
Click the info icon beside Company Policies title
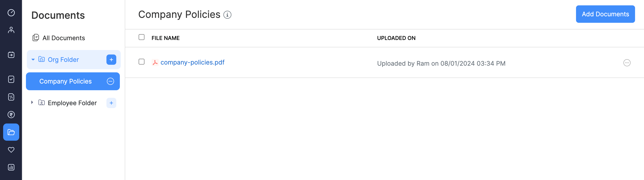tap(227, 15)
